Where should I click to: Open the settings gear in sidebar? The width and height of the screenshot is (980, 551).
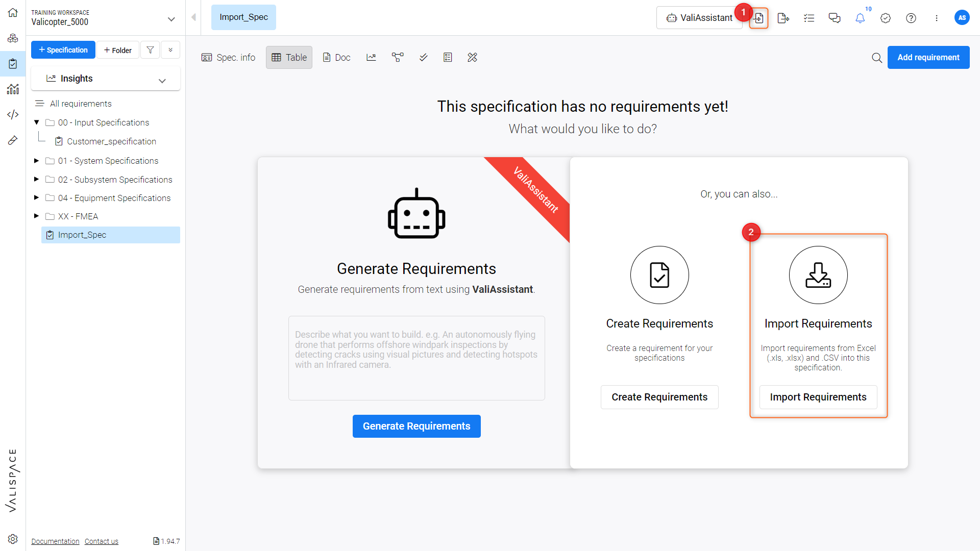[x=13, y=539]
